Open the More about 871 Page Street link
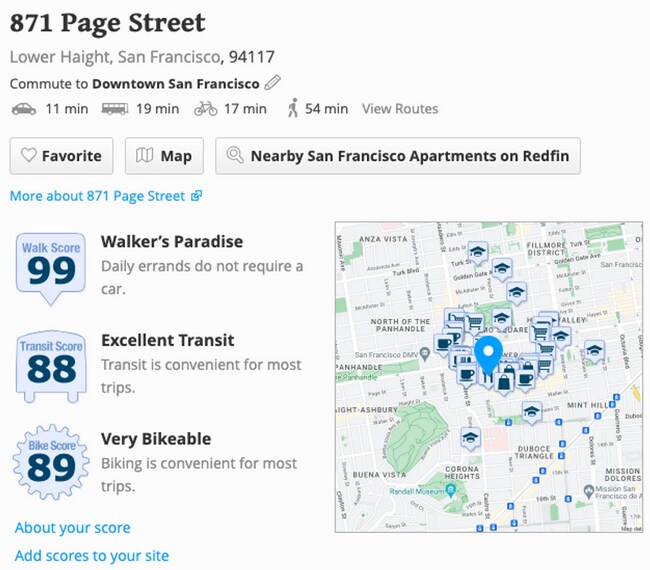The image size is (650, 570). pos(106,196)
